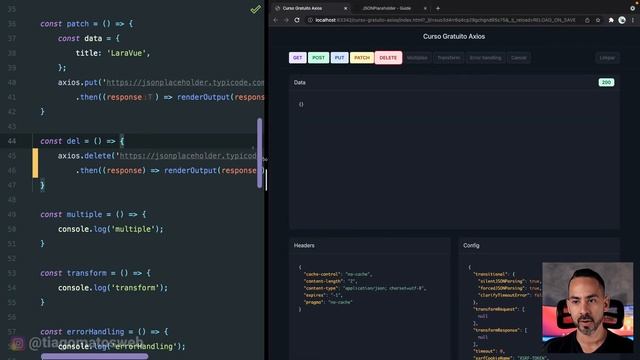The image size is (640, 360).
Task: Click the browser back arrow
Action: 276,20
